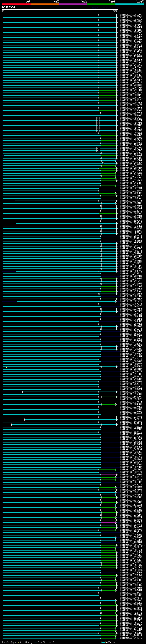Select the hit UniRef100_B3H4P2
This screenshot has width=146, height=644.
click(131, 95)
